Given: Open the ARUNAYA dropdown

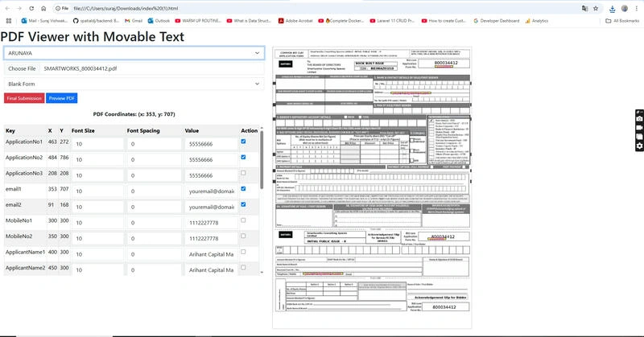Looking at the screenshot, I should (x=134, y=53).
